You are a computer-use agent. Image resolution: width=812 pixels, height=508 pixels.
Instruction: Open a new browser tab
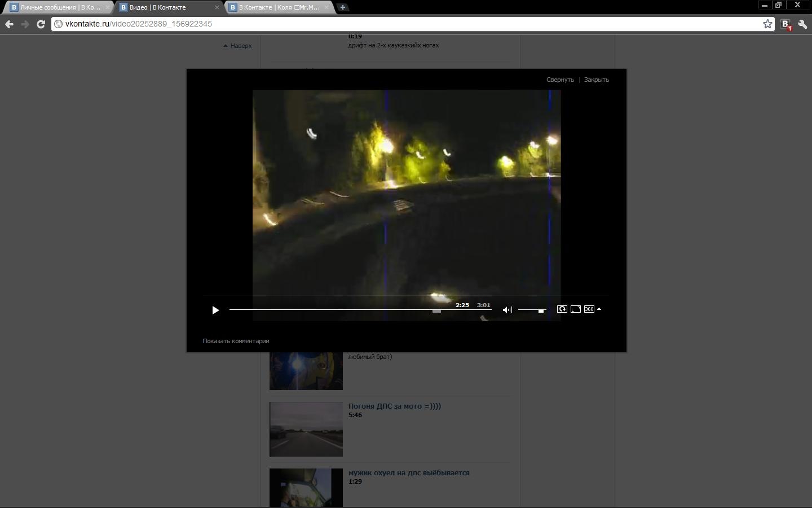pos(342,7)
